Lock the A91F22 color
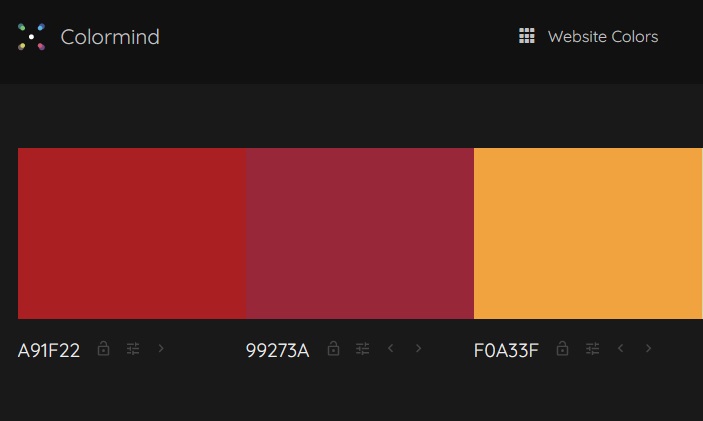The image size is (703, 421). (104, 348)
